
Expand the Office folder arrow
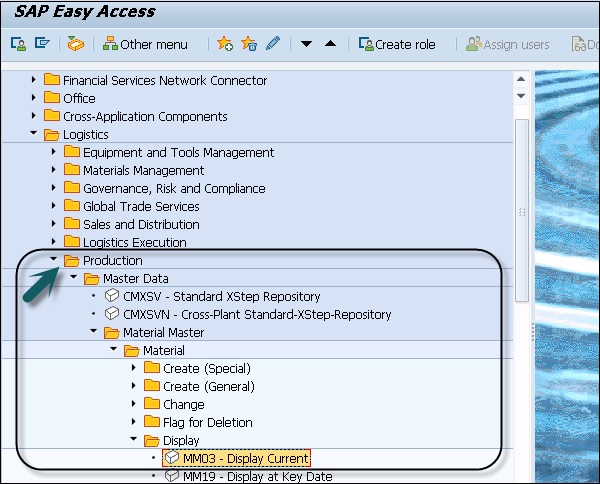click(x=35, y=98)
